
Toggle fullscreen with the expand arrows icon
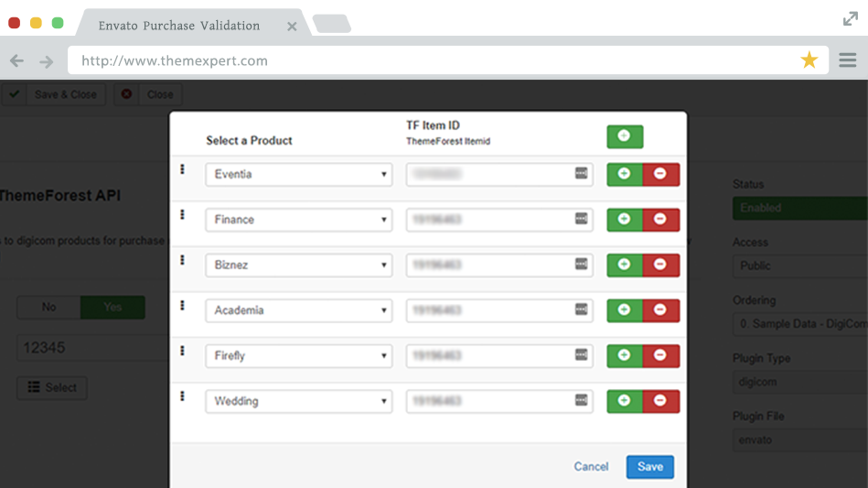(851, 19)
